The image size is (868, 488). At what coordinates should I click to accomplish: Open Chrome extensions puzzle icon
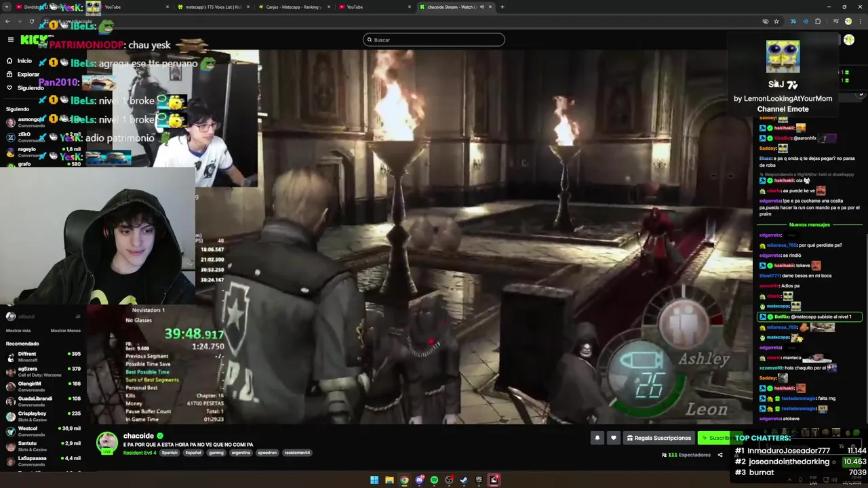(818, 21)
